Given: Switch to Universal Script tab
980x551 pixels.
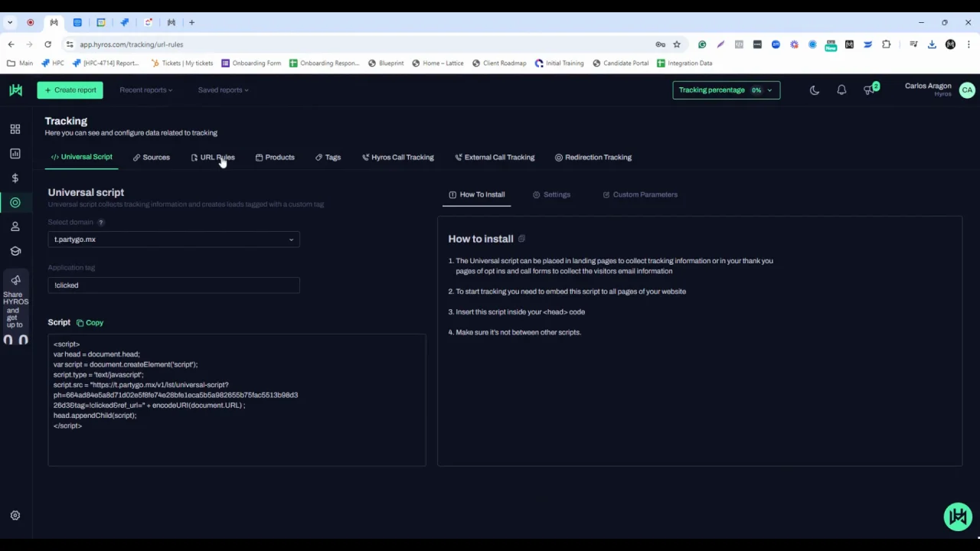Looking at the screenshot, I should click(x=82, y=157).
